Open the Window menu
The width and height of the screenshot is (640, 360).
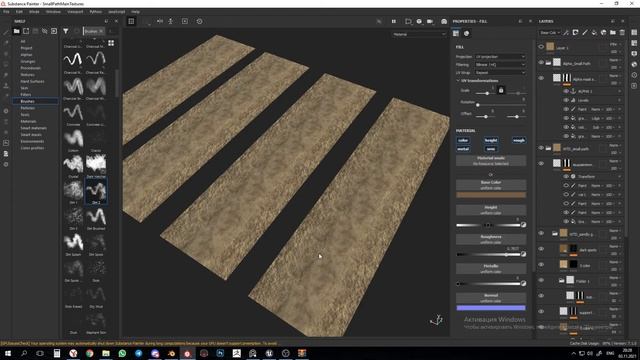[x=53, y=12]
